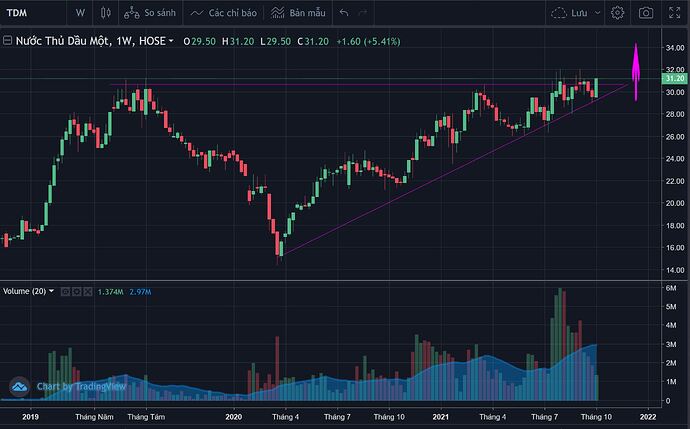Open the candlestick chart style selector
The height and width of the screenshot is (429, 690).
click(106, 13)
